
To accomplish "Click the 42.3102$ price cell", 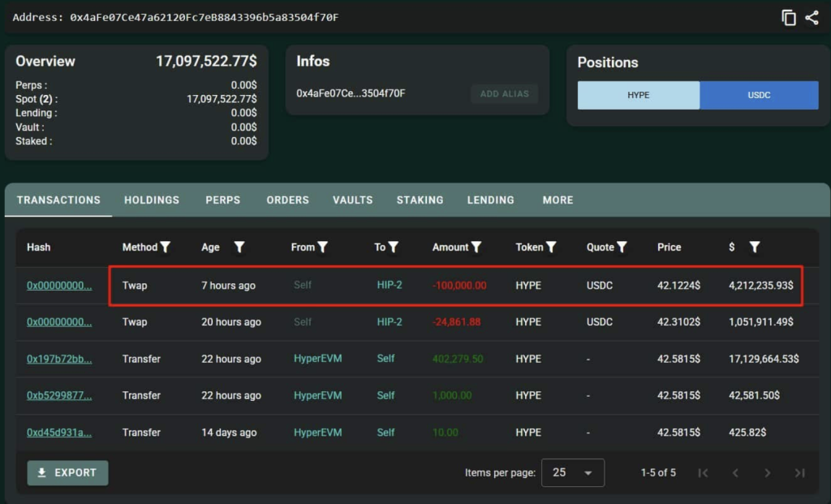I will tap(679, 322).
